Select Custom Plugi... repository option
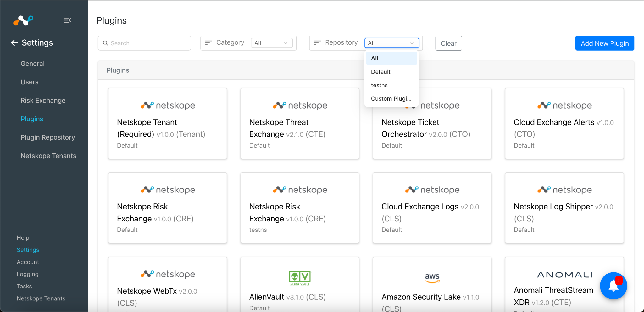Viewport: 644px width, 312px height. coord(391,99)
